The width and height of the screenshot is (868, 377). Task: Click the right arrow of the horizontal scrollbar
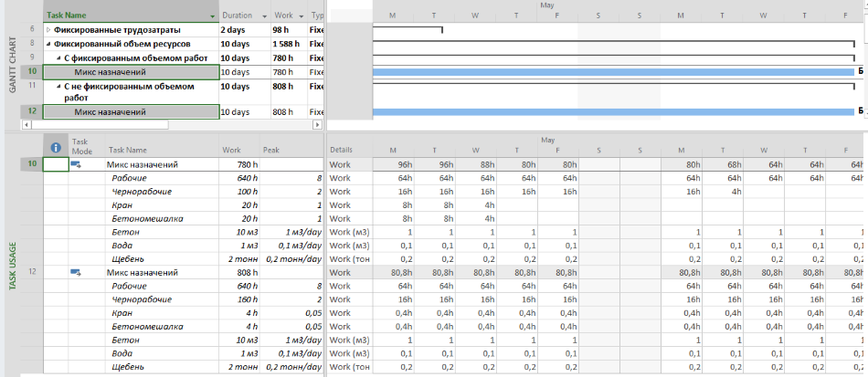point(317,125)
